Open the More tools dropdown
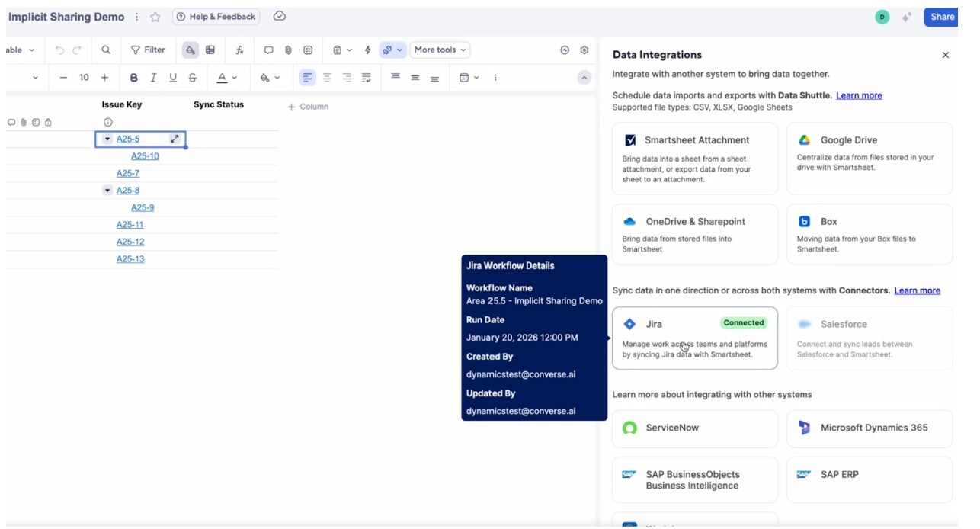Image resolution: width=980 pixels, height=529 pixels. pos(440,50)
